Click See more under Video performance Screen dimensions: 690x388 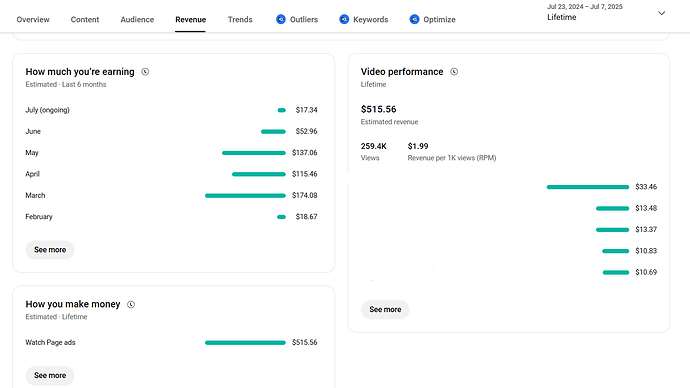coord(385,310)
